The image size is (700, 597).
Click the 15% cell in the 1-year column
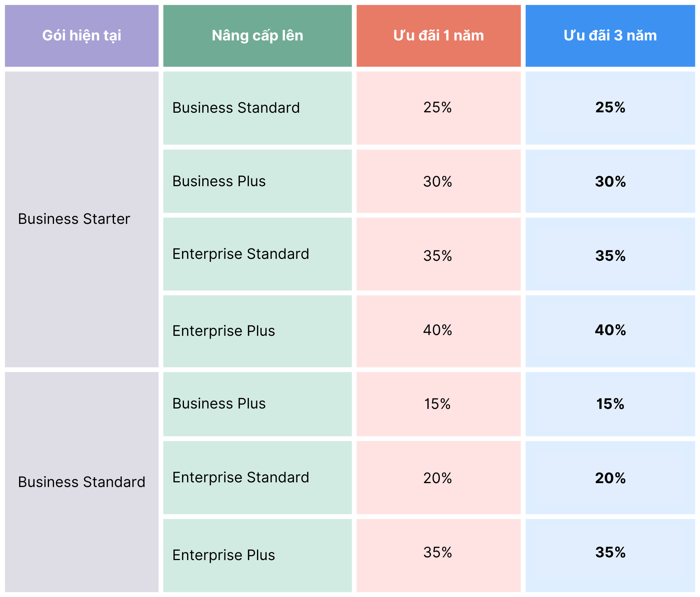(x=437, y=404)
